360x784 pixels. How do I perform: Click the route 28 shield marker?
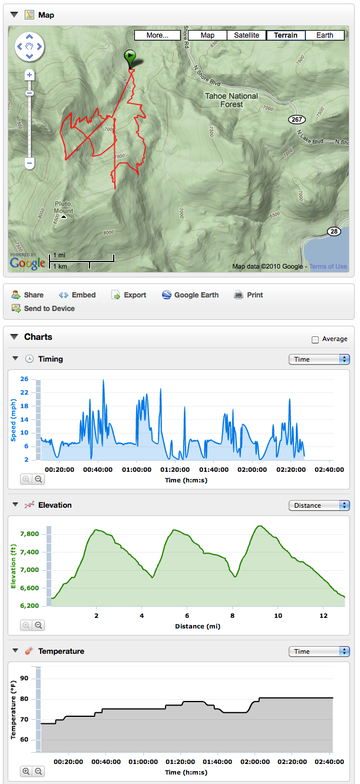334,231
